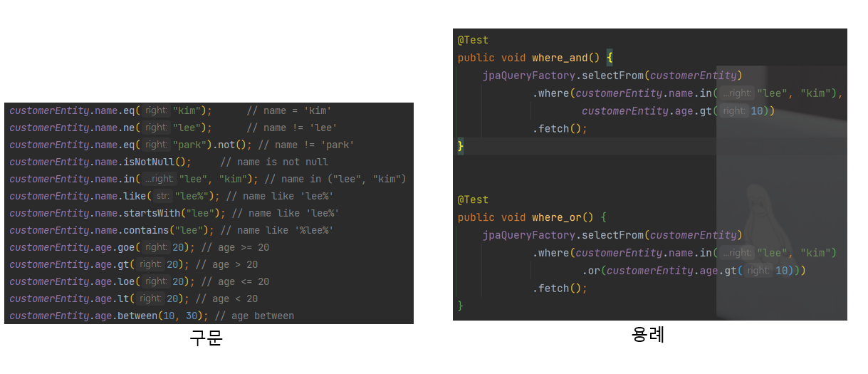Click the comment // name = 'kim'

pos(288,110)
